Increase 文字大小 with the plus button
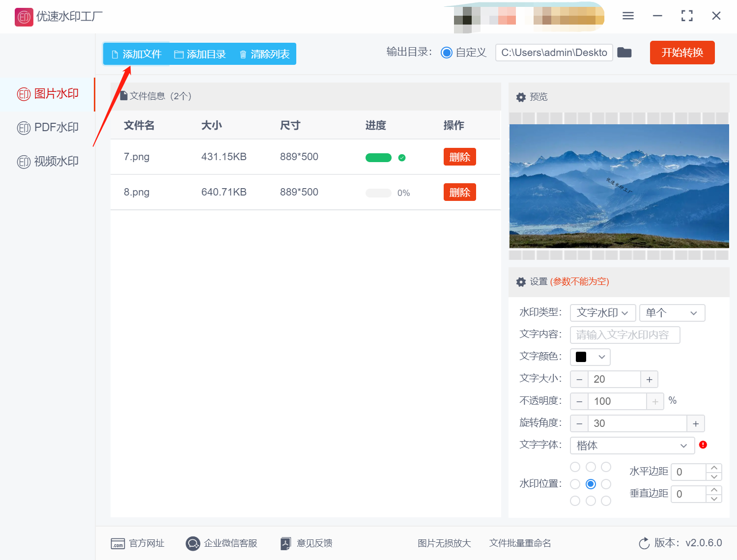Screen dimensions: 737x560 tap(649, 379)
